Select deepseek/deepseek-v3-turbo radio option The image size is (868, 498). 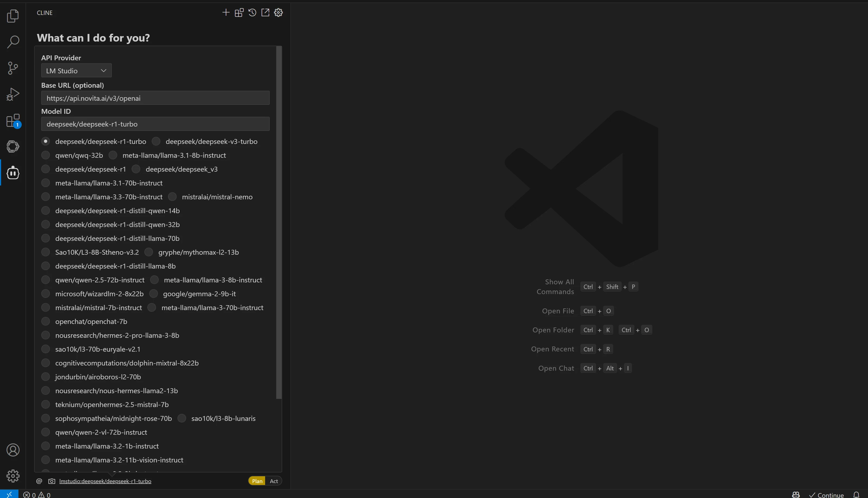pyautogui.click(x=156, y=141)
